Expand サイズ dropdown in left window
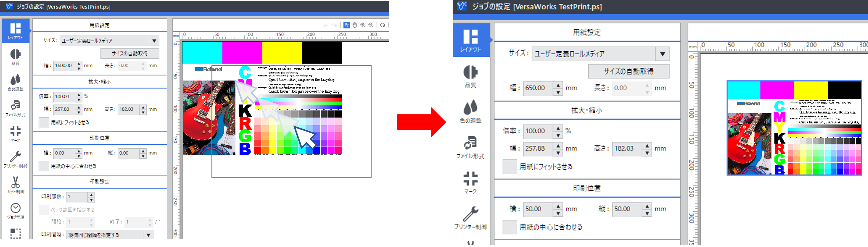This screenshot has width=868, height=247. point(154,41)
